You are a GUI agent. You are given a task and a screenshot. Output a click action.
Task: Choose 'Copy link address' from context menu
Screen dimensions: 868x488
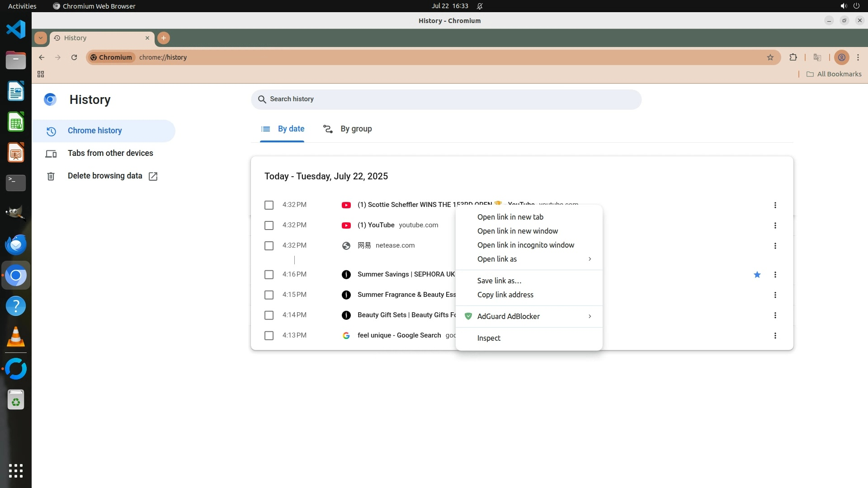(x=505, y=295)
